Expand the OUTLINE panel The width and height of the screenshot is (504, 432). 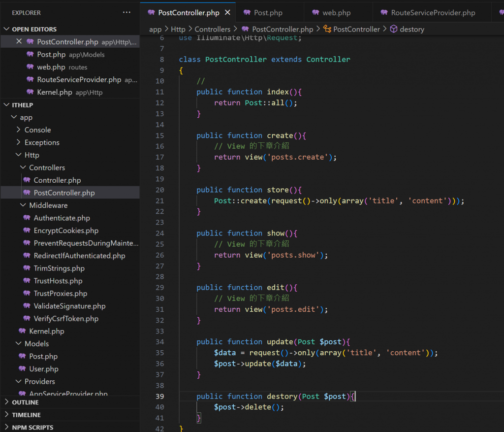70,402
